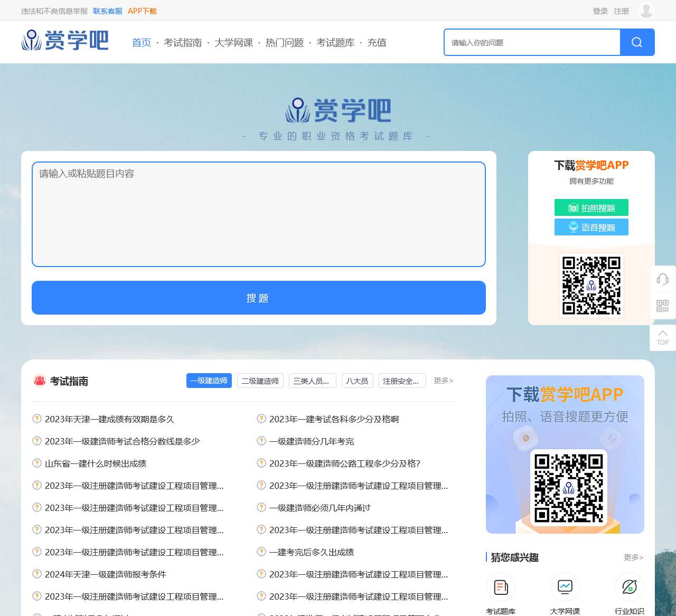Click the question icon beside 山东省一建什么时候出成绩
The width and height of the screenshot is (676, 616).
[37, 463]
